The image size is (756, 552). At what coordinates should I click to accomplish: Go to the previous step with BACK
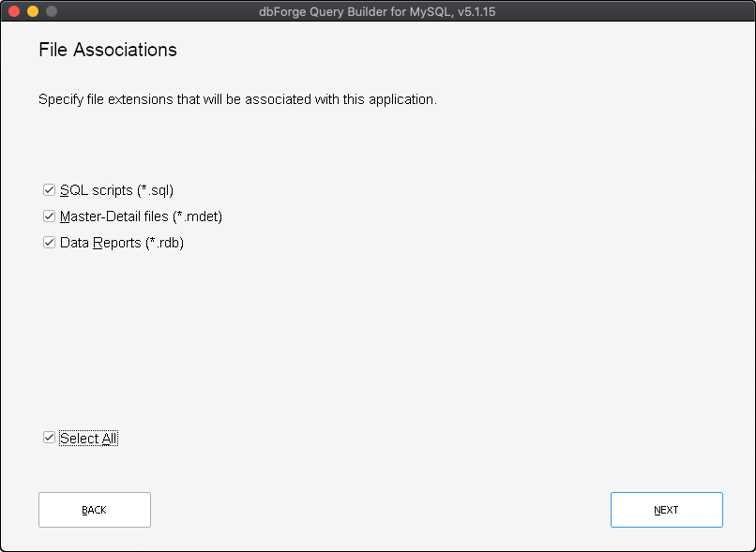95,510
